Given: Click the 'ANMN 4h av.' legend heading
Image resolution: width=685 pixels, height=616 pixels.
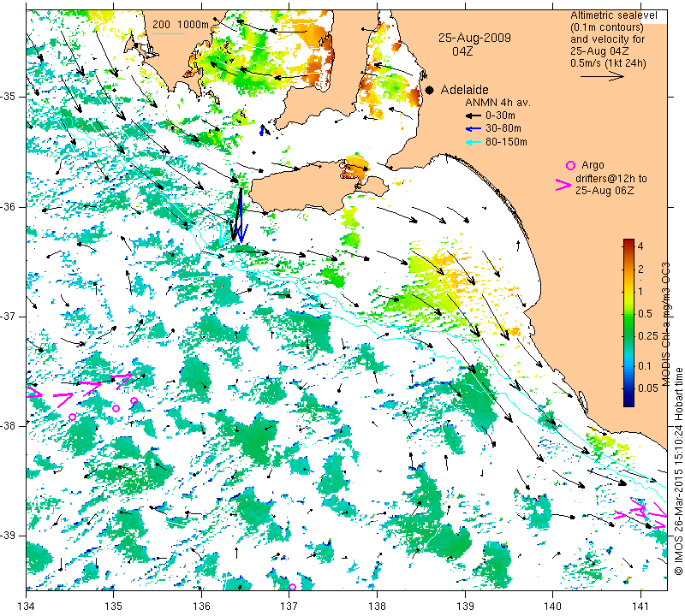Looking at the screenshot, I should (497, 103).
